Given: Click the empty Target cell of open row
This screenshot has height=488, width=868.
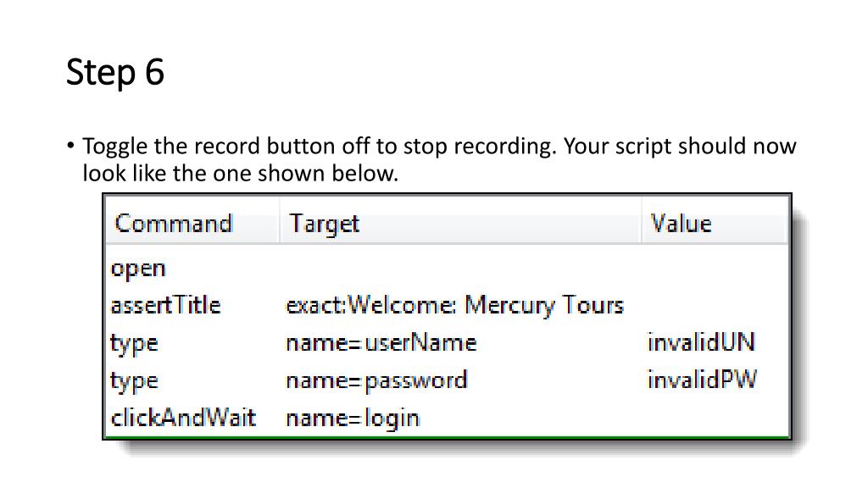Looking at the screenshot, I should tap(458, 269).
